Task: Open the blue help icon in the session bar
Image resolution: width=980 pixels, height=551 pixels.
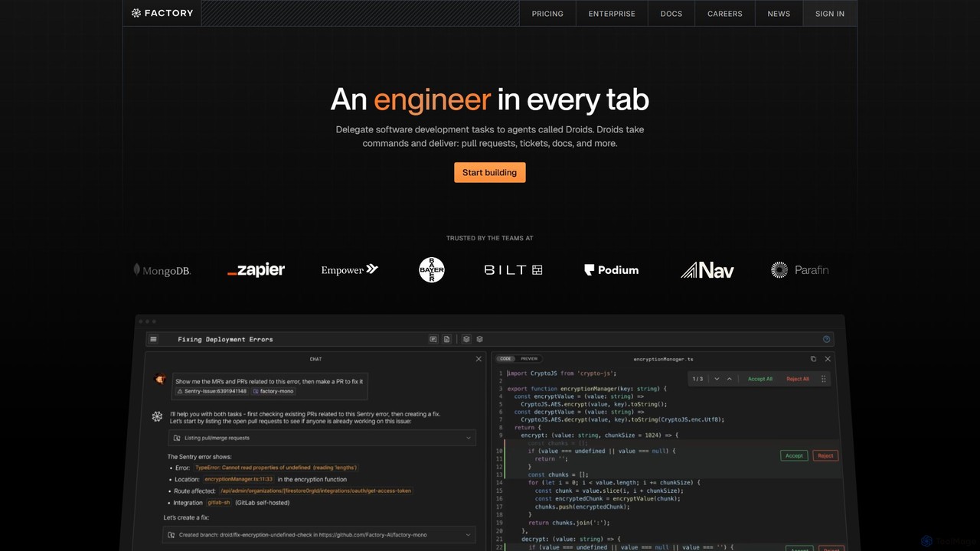Action: (x=826, y=339)
